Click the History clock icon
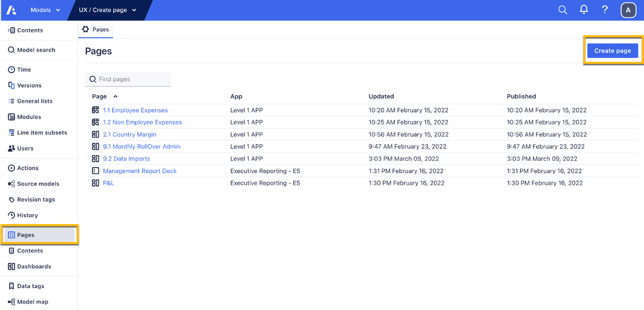This screenshot has width=644, height=310. point(11,215)
